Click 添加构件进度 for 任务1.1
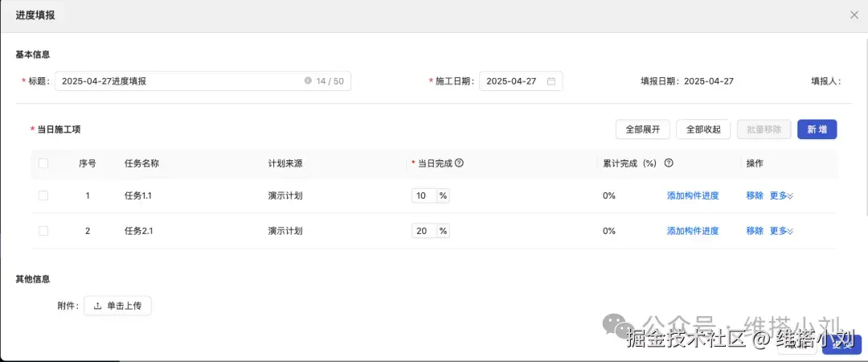Screen dimensions: 868x362 pos(693,195)
